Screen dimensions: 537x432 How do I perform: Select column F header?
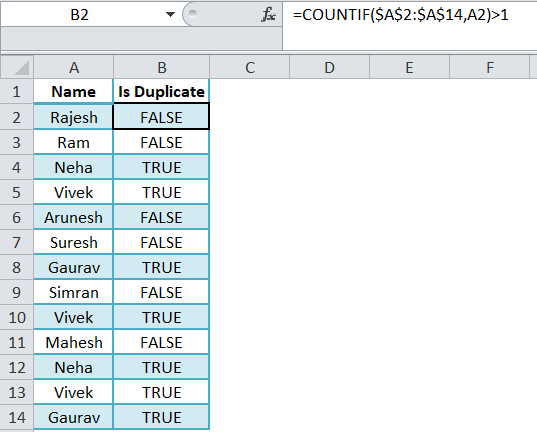tap(490, 67)
